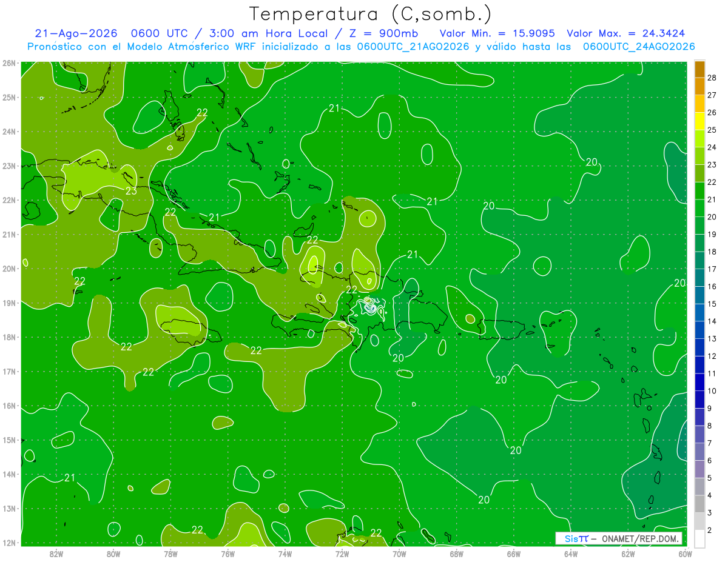
Task: Click the SisTT - ONAMET/REP.DOM. logo box
Action: pyautogui.click(x=619, y=538)
